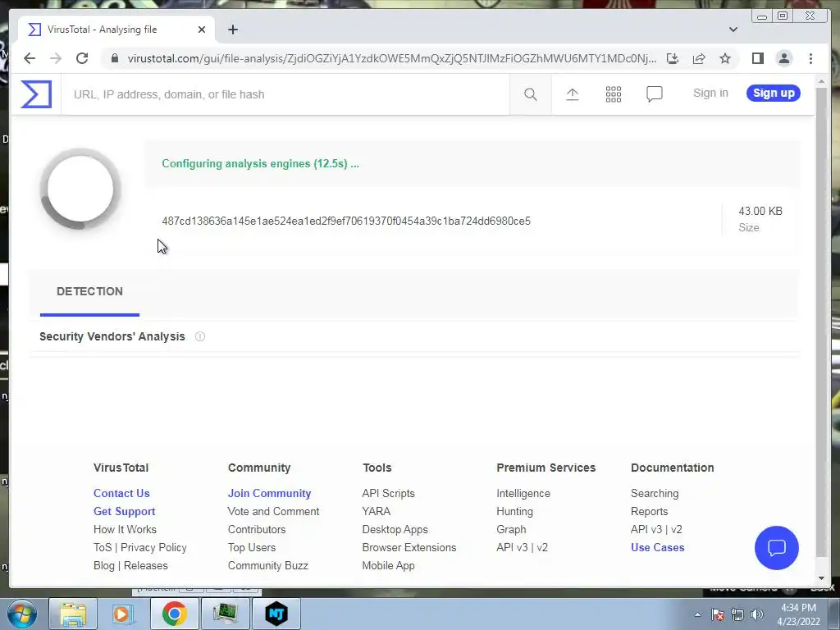Open the NJ application taskbar icon
The height and width of the screenshot is (630, 840).
tap(276, 614)
